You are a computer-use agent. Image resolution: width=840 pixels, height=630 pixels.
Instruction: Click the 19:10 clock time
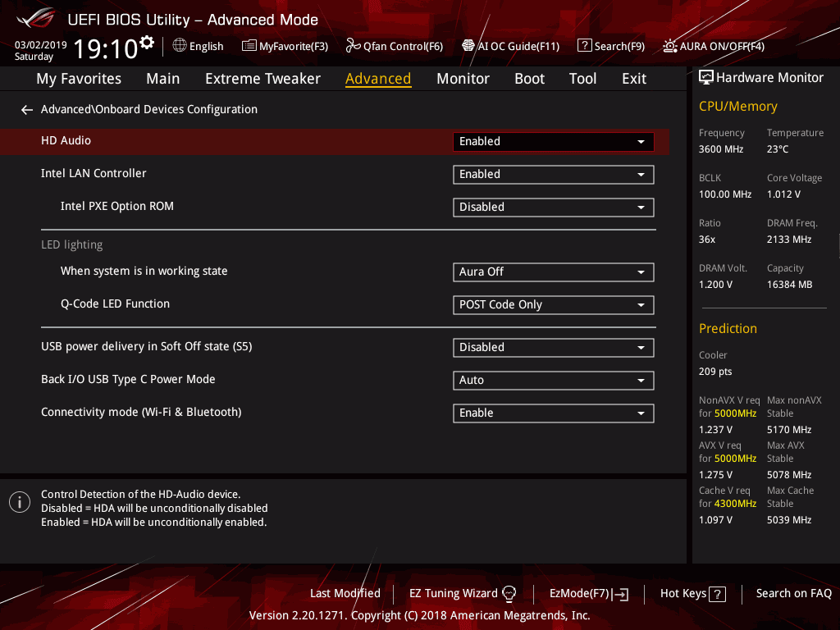[x=105, y=48]
